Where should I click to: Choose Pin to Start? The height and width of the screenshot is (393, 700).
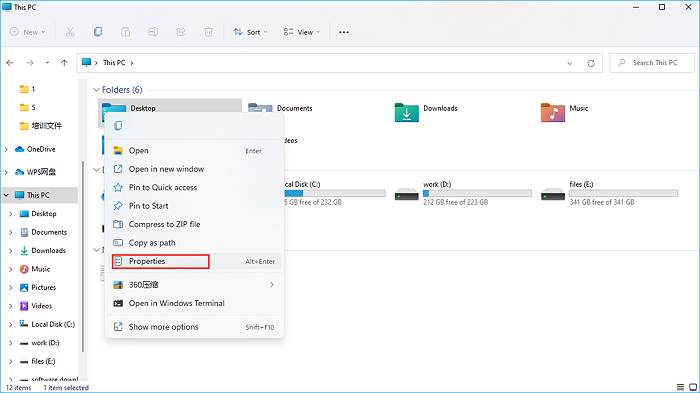(194, 206)
